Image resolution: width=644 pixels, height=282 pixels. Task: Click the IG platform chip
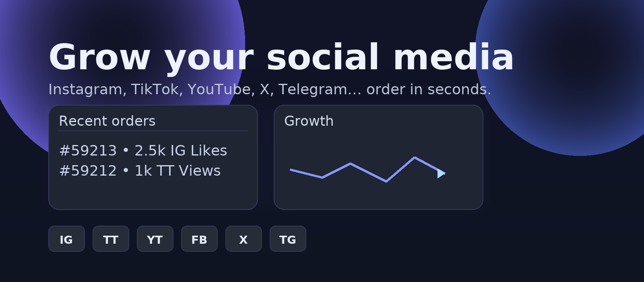tap(66, 239)
